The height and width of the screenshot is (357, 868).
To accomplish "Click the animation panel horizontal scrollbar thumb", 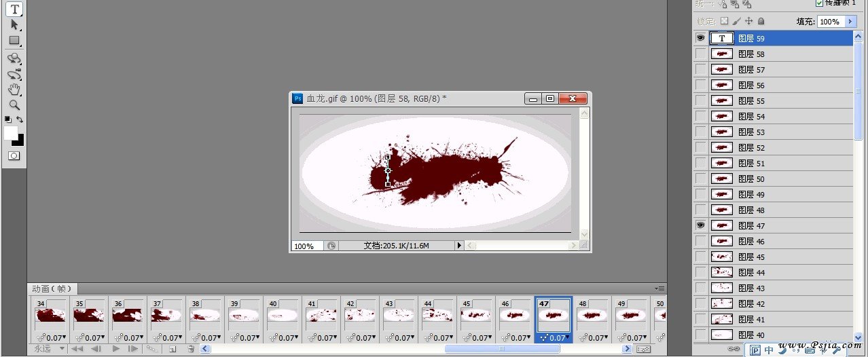I will click(x=503, y=349).
